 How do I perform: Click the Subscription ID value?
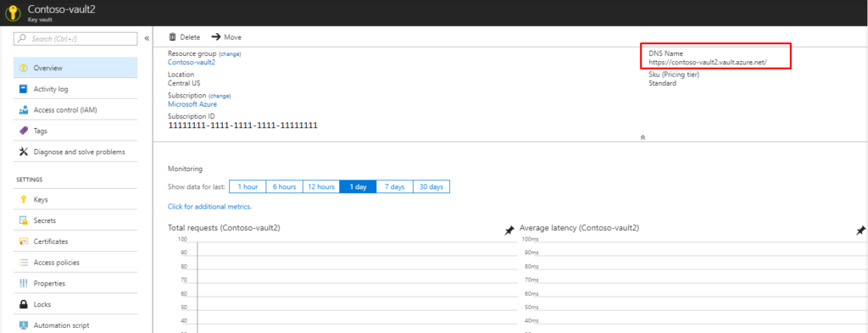pyautogui.click(x=242, y=125)
